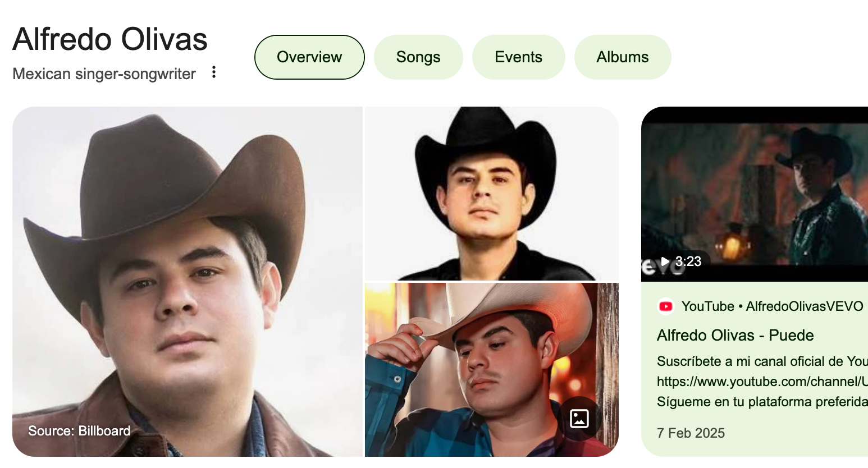Viewport: 868px width, 468px height.
Task: Switch to the Songs tab
Action: click(418, 57)
